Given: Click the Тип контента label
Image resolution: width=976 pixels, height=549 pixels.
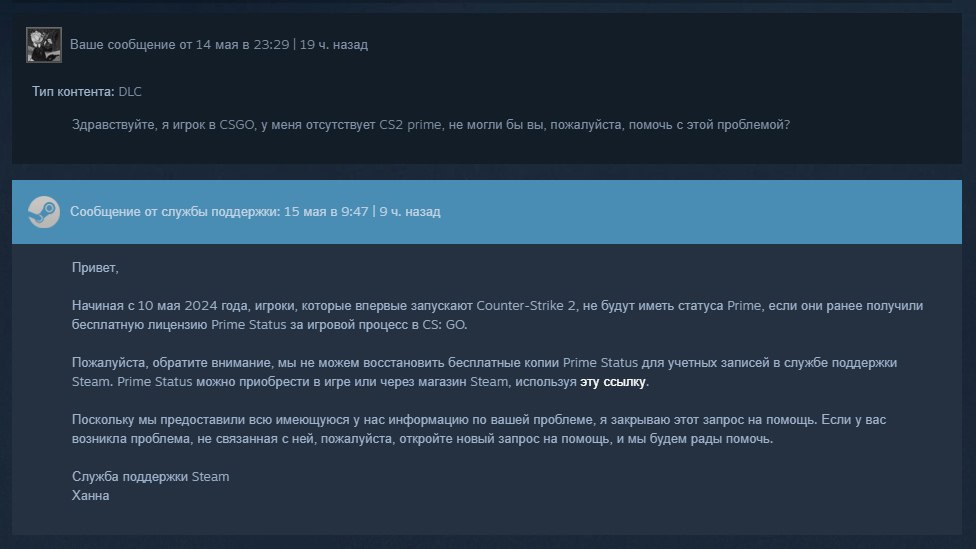Looking at the screenshot, I should (73, 92).
